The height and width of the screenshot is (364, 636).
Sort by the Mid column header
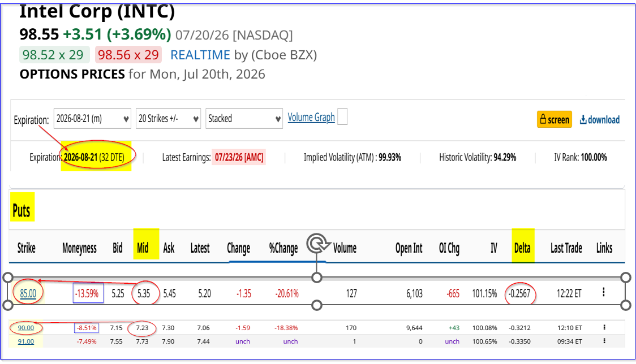[x=143, y=248]
